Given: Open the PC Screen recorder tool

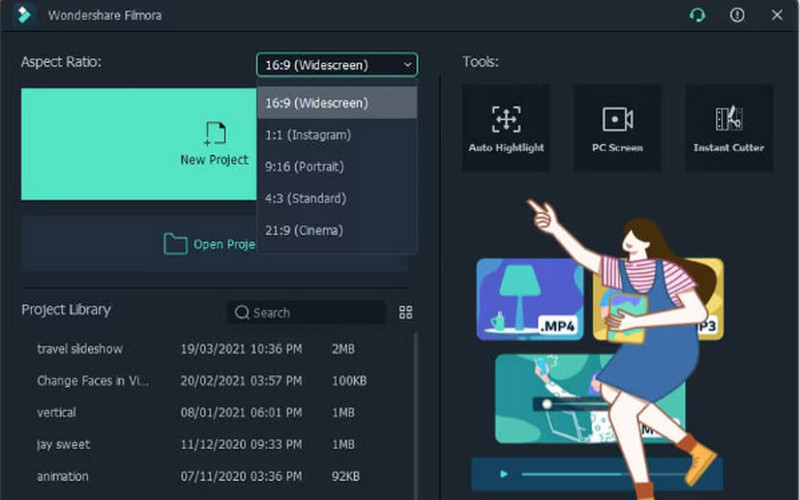Looking at the screenshot, I should click(x=617, y=120).
